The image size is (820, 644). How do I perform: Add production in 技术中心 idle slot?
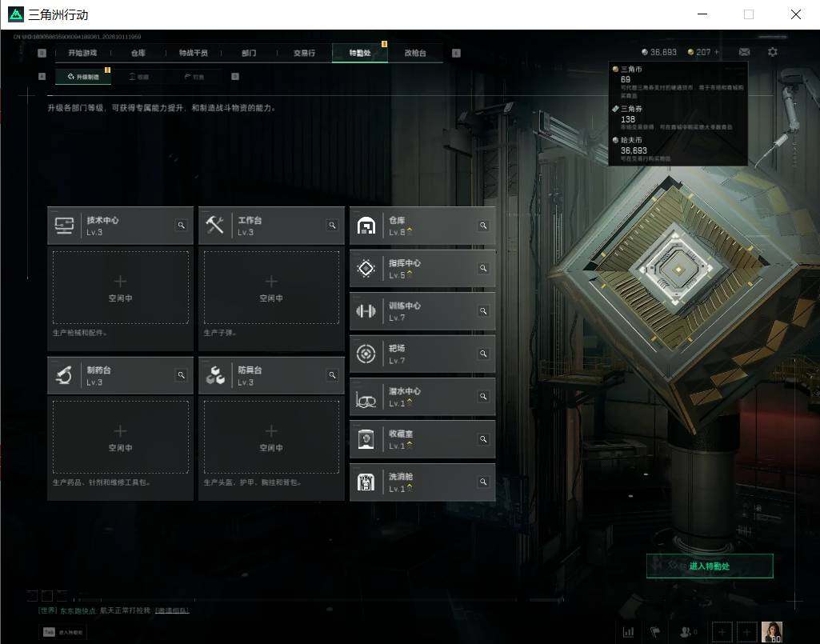(120, 287)
